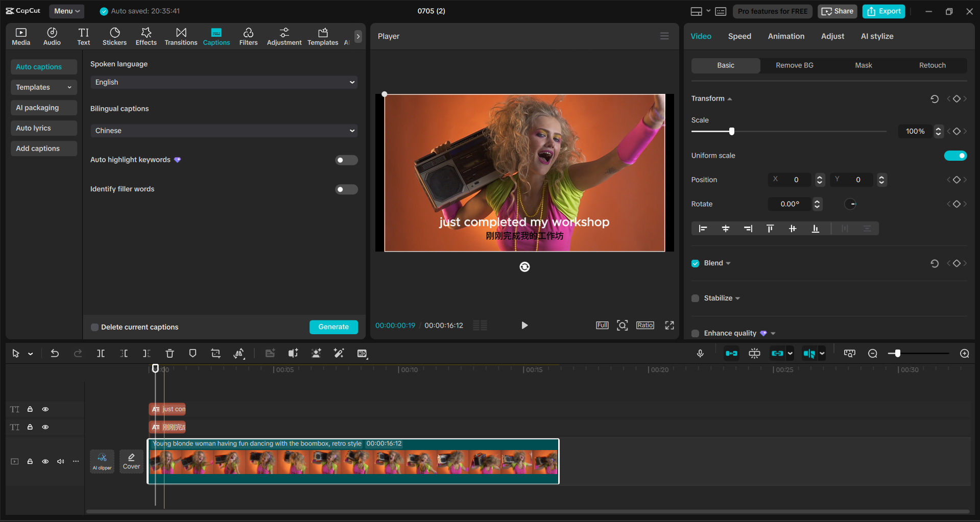The height and width of the screenshot is (522, 980).
Task: Switch to the Adjust tab
Action: tap(832, 36)
